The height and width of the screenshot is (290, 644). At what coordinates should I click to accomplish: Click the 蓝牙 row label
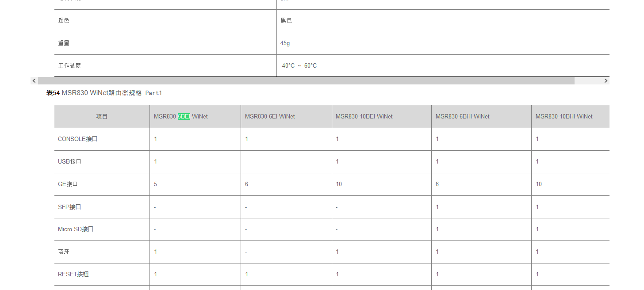64,252
